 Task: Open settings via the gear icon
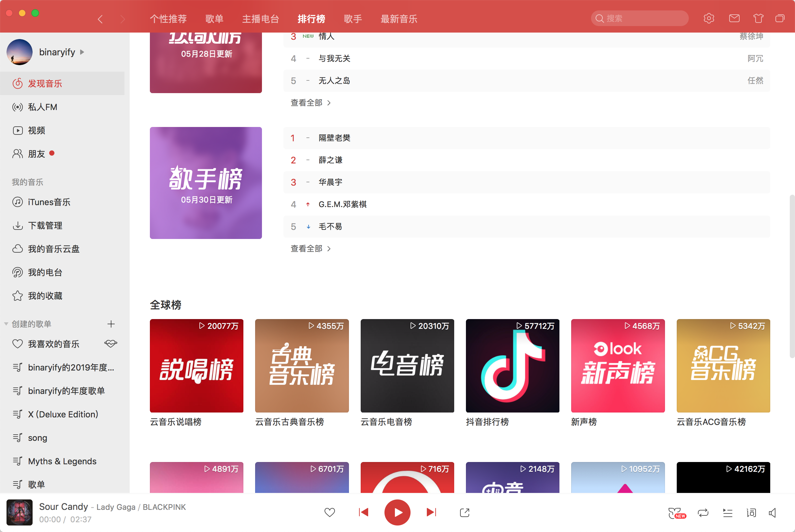coord(709,18)
